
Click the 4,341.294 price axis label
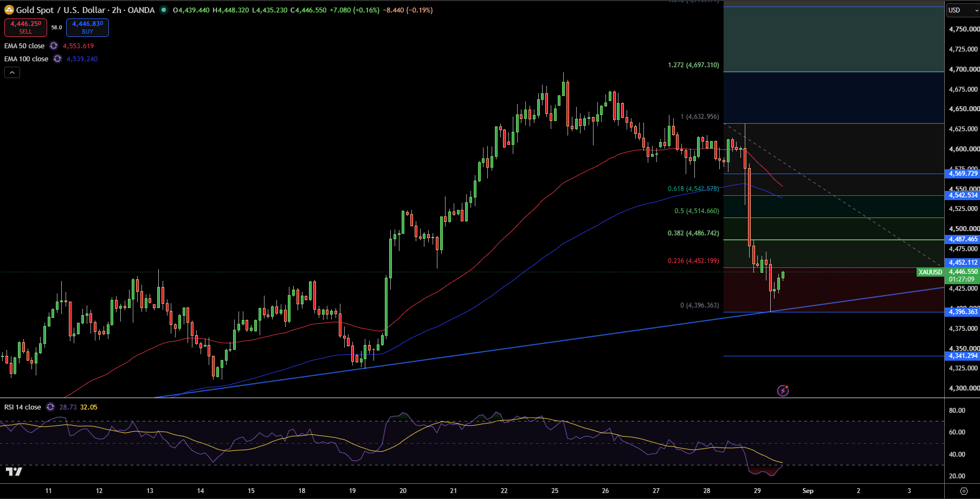pos(963,356)
